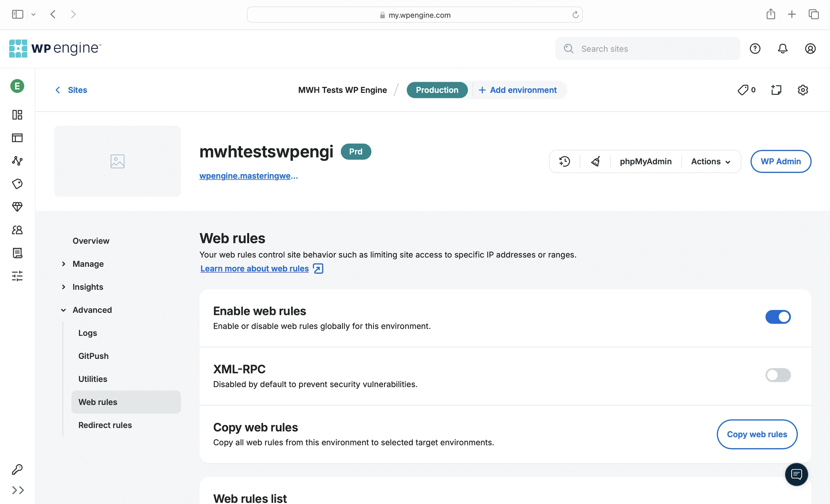
Task: Click the backup points history icon
Action: (564, 161)
